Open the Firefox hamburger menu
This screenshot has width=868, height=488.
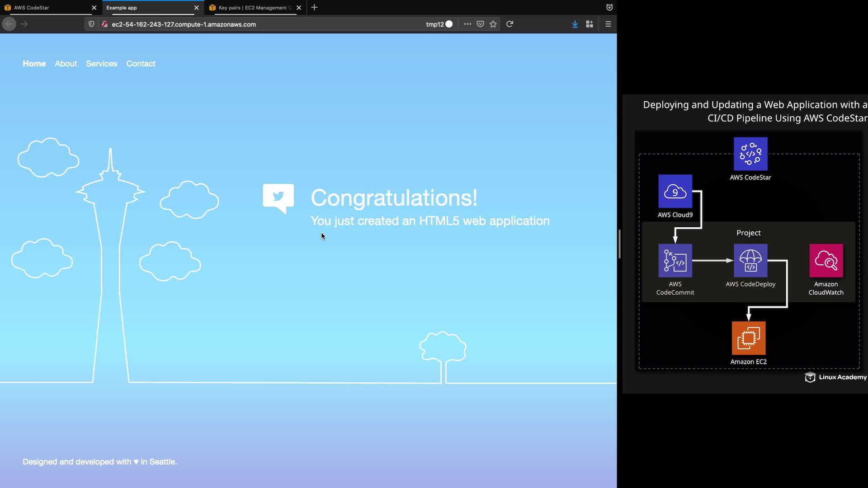point(608,24)
